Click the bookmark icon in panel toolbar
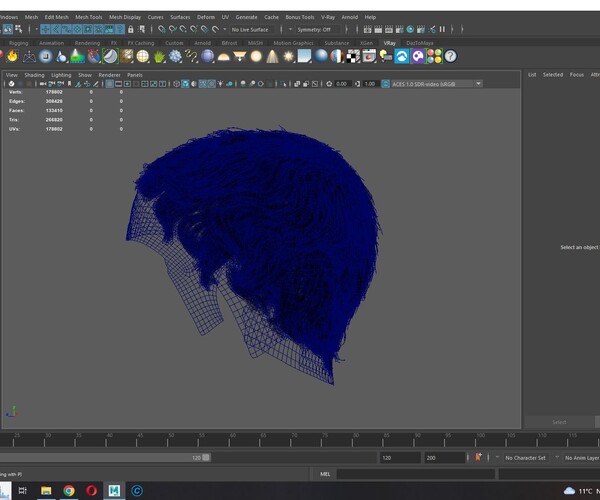The image size is (600, 500). (69, 84)
